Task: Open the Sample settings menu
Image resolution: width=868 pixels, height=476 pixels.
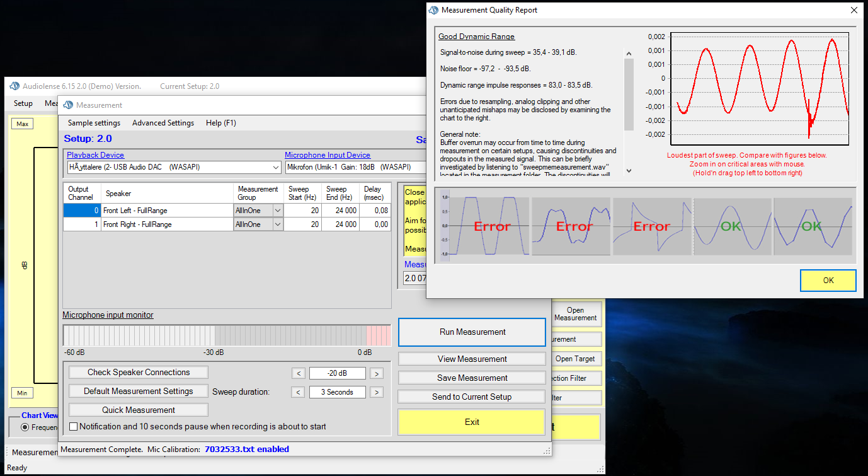Action: point(94,123)
